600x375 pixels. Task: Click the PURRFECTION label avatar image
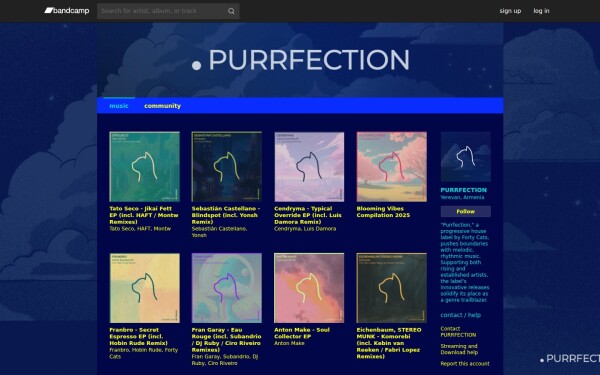(x=466, y=157)
